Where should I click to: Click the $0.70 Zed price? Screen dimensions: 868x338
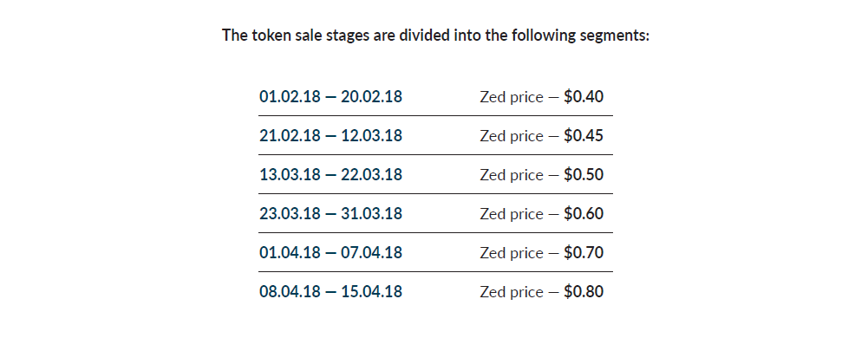coord(584,253)
